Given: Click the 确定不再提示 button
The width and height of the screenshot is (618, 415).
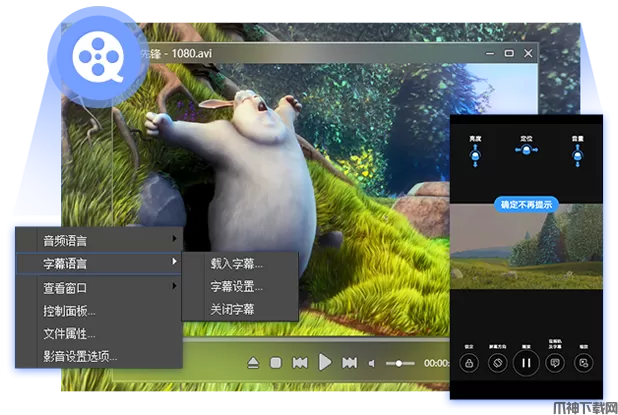Looking at the screenshot, I should [526, 204].
